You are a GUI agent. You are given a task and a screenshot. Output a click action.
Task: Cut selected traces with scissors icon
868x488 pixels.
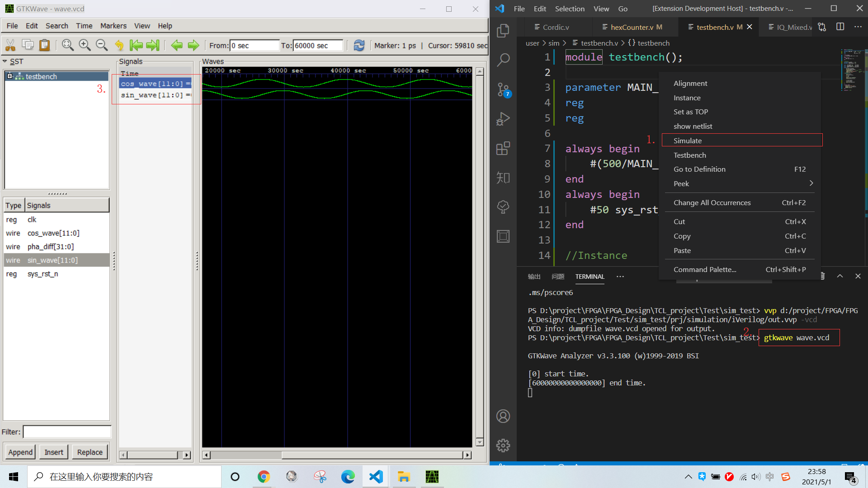pos(10,45)
